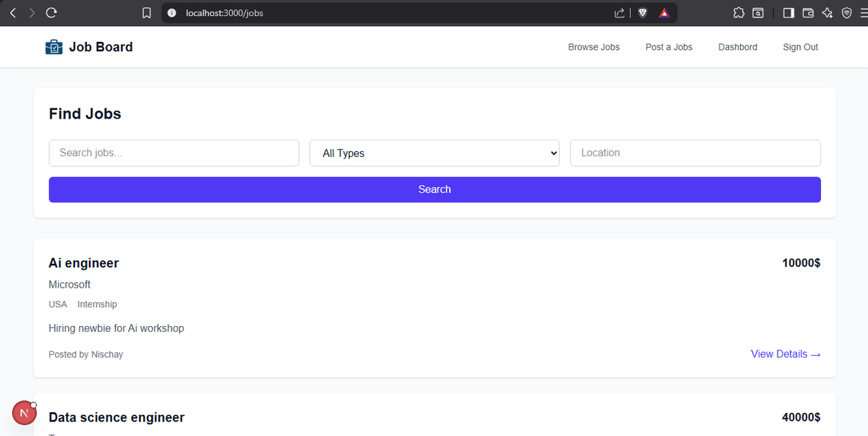Click the purple Search button
868x436 pixels.
click(435, 189)
